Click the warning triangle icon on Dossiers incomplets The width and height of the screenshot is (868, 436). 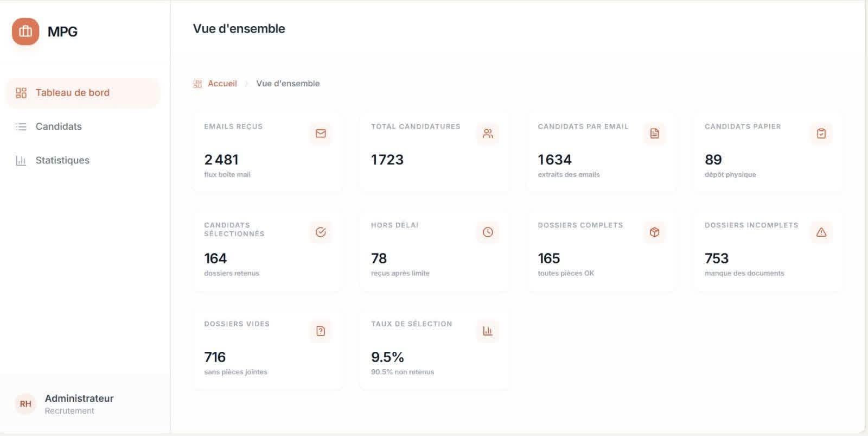pyautogui.click(x=821, y=232)
